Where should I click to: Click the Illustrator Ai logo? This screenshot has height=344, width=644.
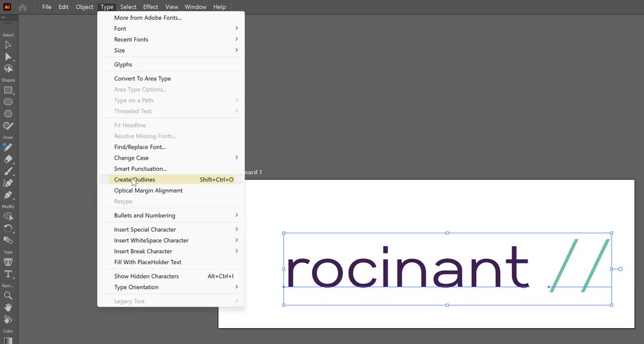click(x=7, y=7)
